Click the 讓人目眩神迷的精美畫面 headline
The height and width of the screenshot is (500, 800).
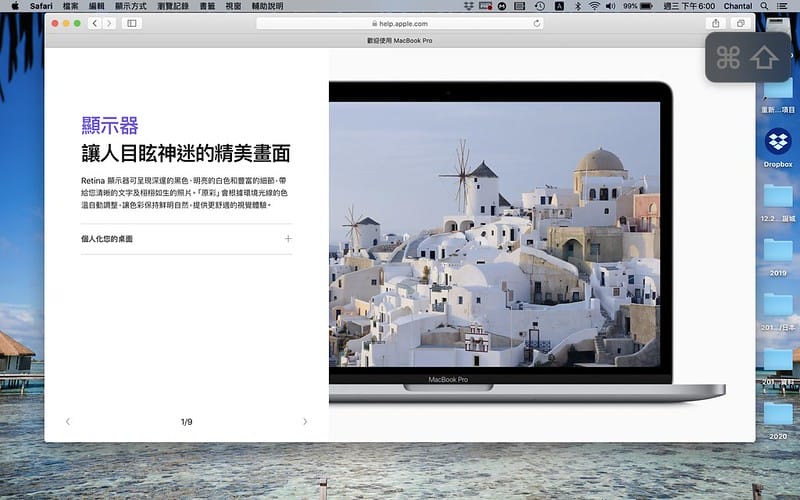click(186, 154)
